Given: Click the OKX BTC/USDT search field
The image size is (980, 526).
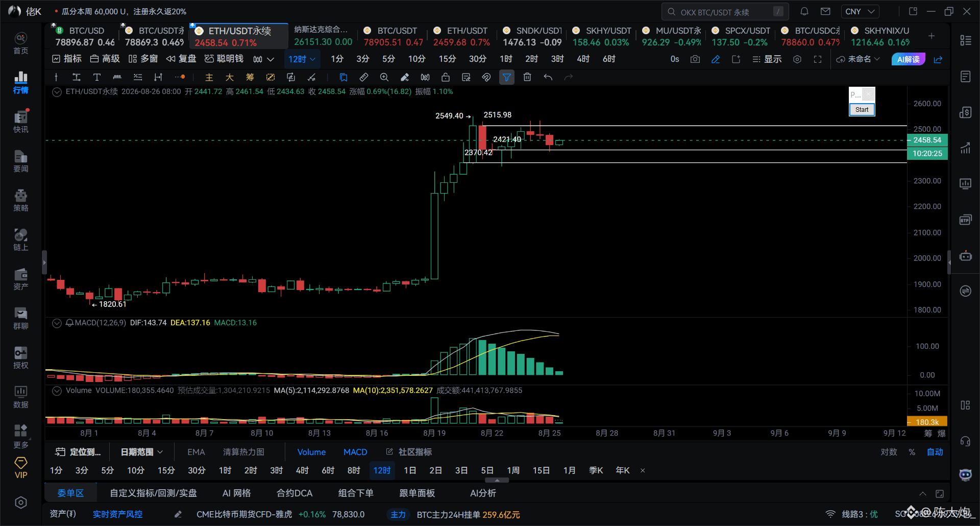Looking at the screenshot, I should tap(725, 11).
